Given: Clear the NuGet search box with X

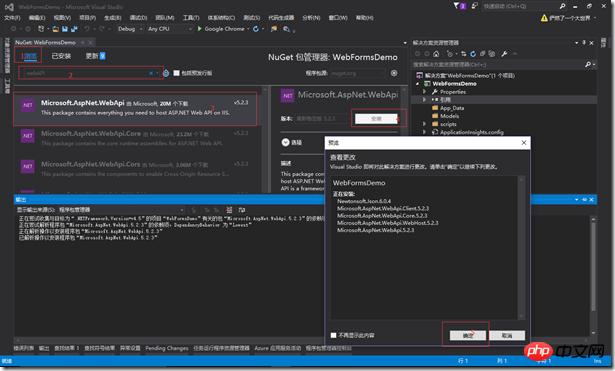Looking at the screenshot, I should (x=151, y=73).
